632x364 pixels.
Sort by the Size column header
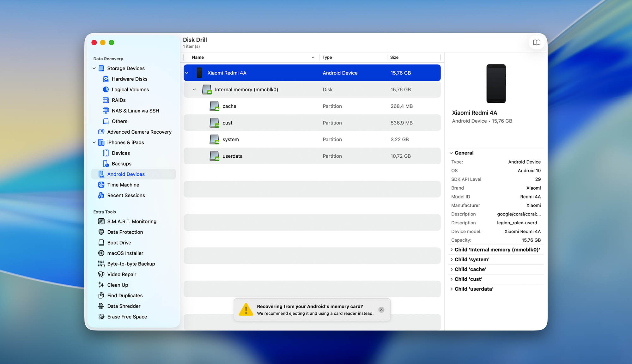[x=394, y=57]
